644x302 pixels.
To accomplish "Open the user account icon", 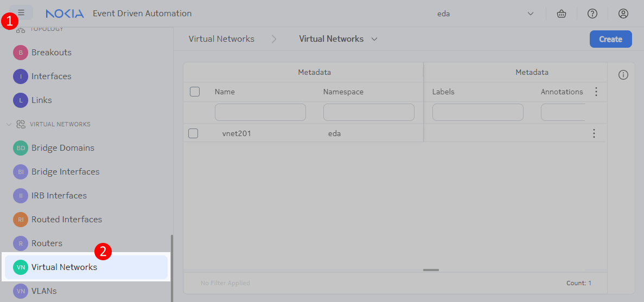I will pos(623,14).
